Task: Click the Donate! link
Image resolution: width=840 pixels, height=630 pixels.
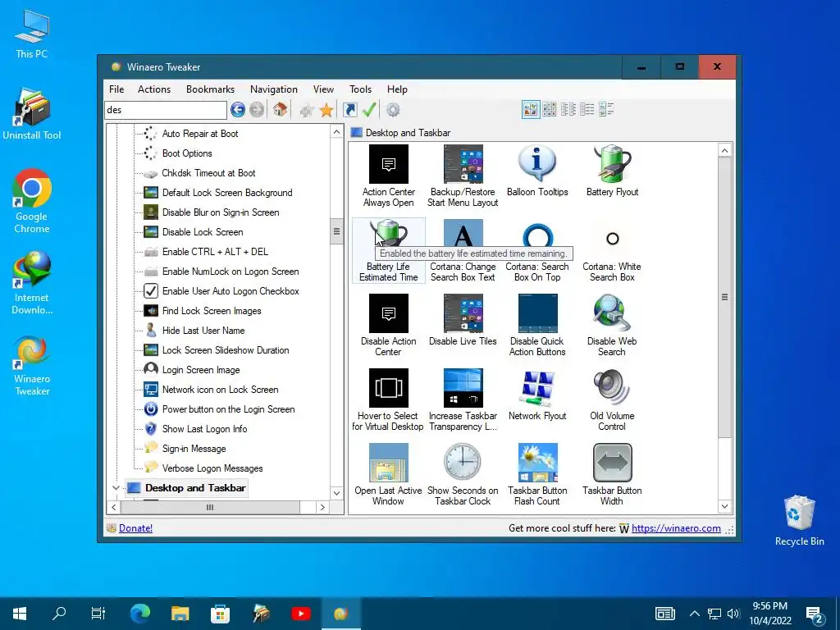Action: tap(135, 528)
